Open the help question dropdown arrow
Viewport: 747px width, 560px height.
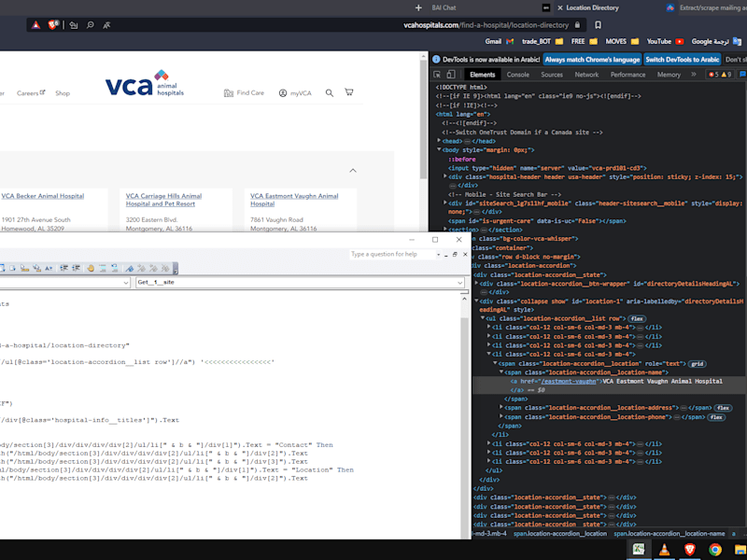pyautogui.click(x=438, y=255)
